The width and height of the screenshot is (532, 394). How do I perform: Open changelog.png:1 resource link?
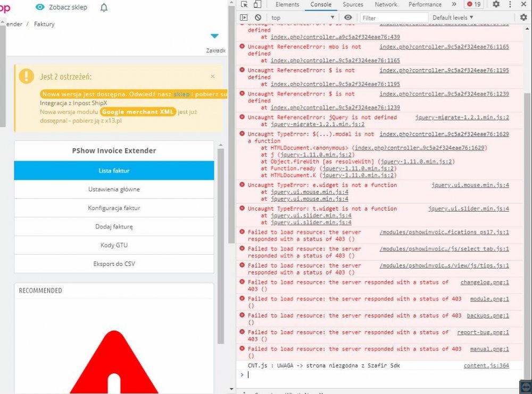485,282
